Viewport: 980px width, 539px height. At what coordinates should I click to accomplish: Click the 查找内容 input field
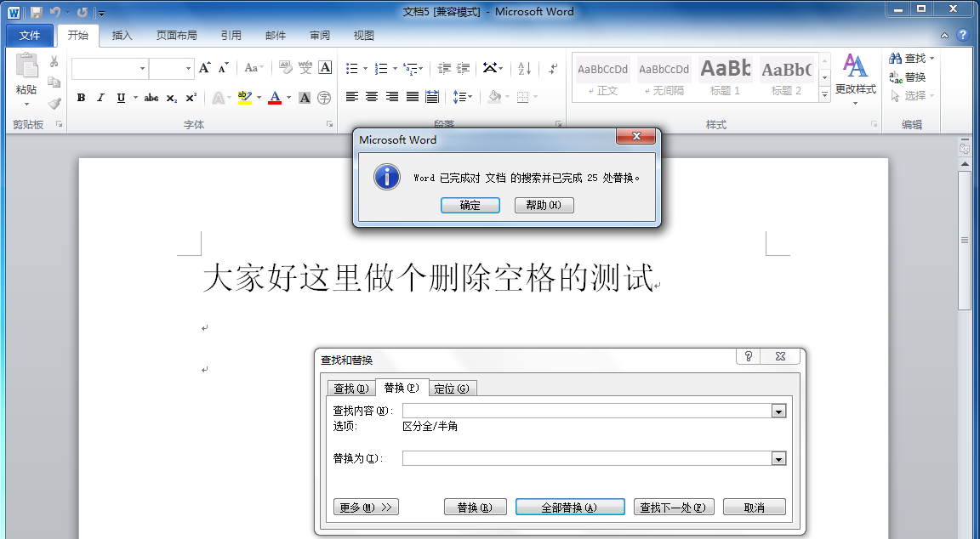point(588,411)
